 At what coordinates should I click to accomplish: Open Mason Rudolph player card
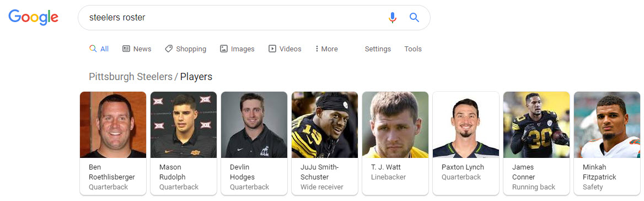[184, 143]
